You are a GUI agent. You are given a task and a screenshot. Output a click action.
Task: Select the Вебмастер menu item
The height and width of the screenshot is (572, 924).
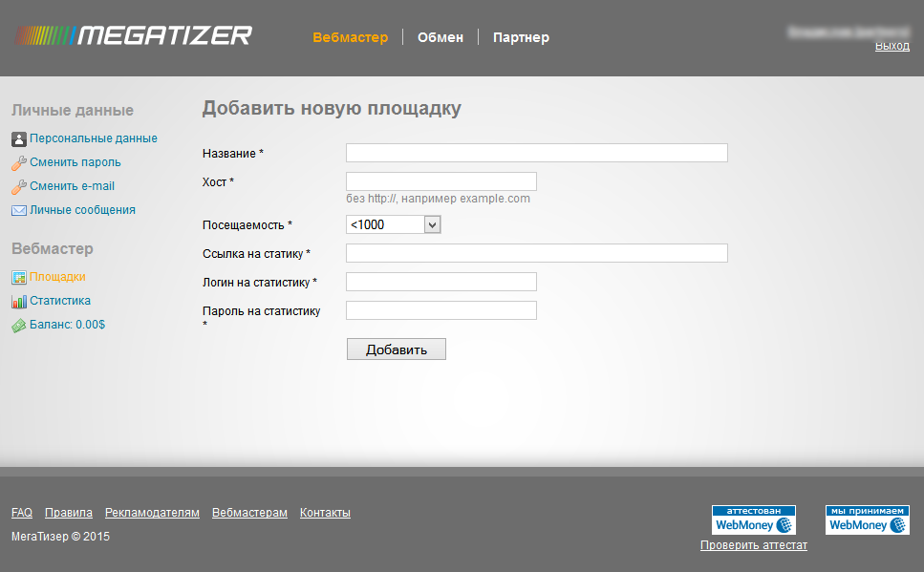click(x=350, y=37)
